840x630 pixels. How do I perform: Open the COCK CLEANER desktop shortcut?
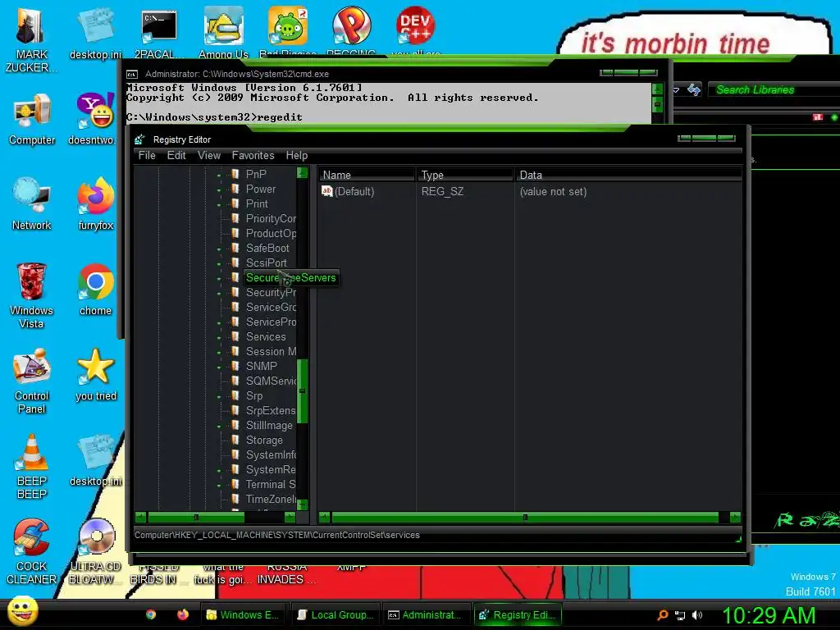click(x=32, y=552)
